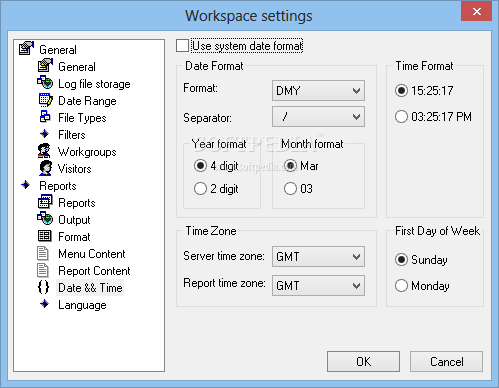This screenshot has width=499, height=388.
Task: Open the Date Range settings page
Action: (x=87, y=101)
